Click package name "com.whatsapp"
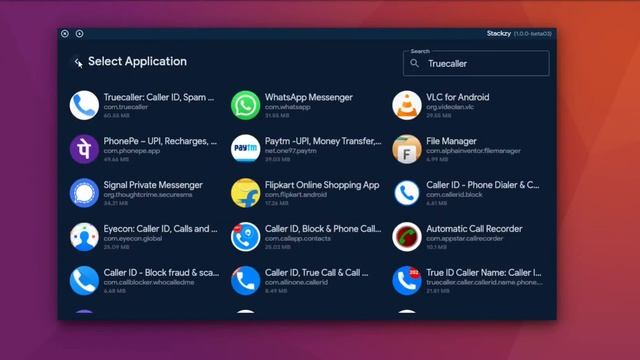The width and height of the screenshot is (640, 360). pos(287,107)
